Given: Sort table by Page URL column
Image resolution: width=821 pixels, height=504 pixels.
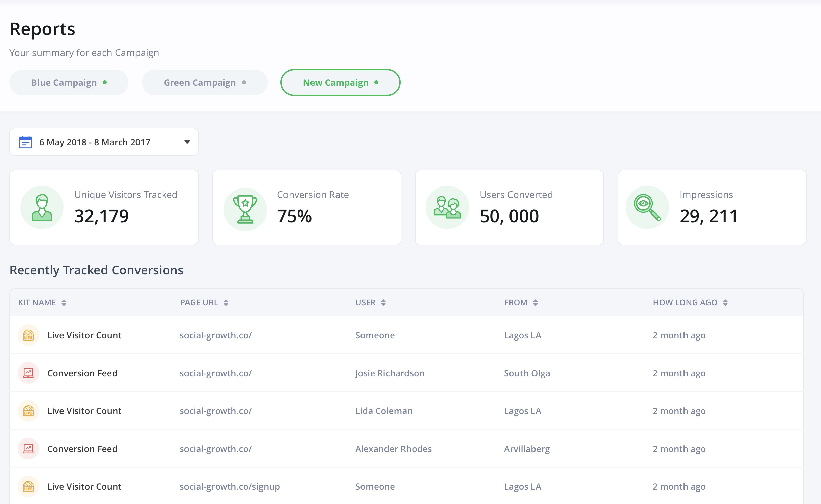Looking at the screenshot, I should click(x=226, y=303).
